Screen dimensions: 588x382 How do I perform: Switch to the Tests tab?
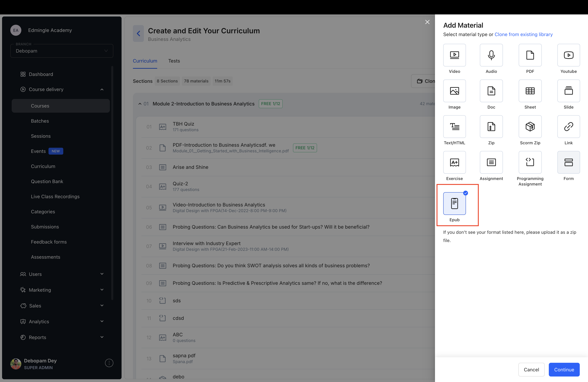click(x=174, y=61)
